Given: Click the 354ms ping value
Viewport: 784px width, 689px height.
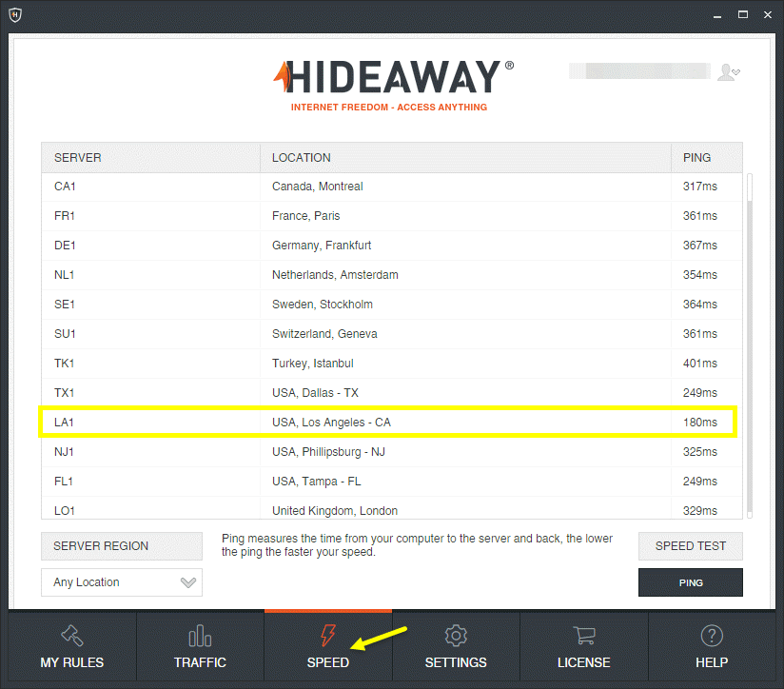Looking at the screenshot, I should pos(700,275).
